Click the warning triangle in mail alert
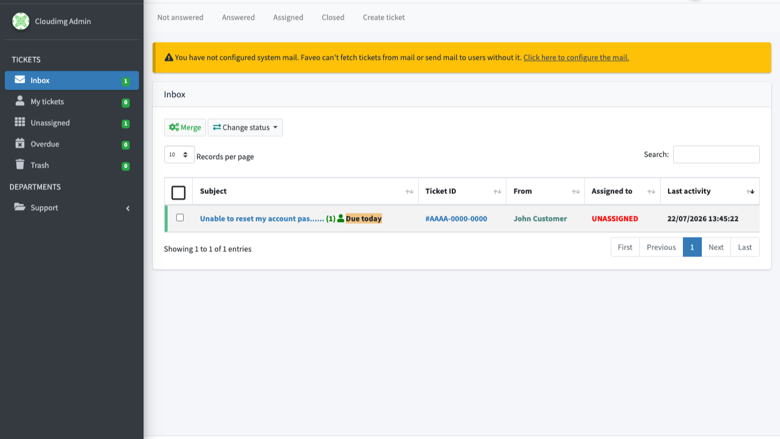 (169, 58)
